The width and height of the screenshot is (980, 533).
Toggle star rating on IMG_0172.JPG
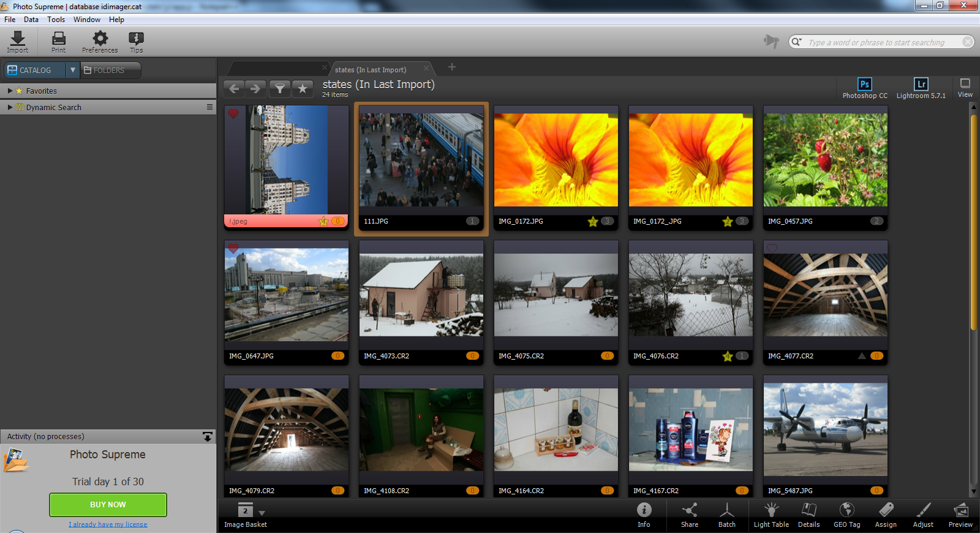[x=592, y=222]
